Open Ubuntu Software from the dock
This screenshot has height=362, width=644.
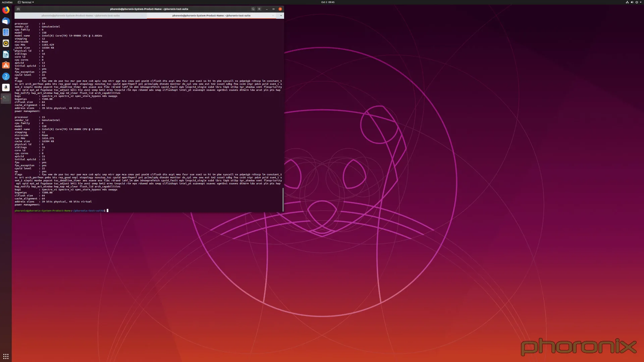6,65
